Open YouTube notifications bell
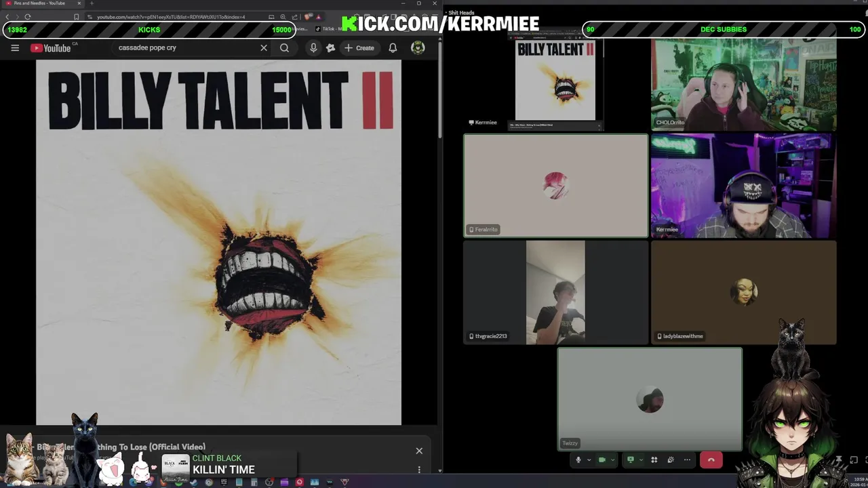This screenshot has width=868, height=488. click(393, 48)
